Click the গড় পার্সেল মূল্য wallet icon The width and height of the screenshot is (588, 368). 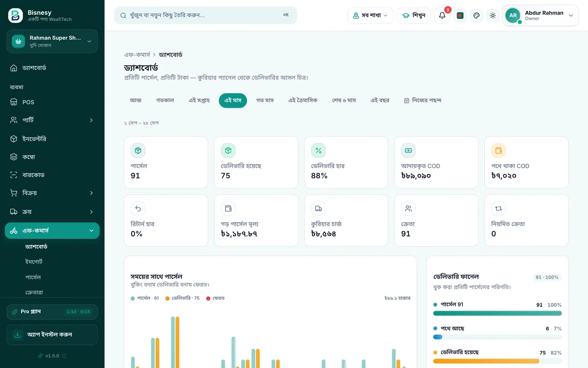228,208
